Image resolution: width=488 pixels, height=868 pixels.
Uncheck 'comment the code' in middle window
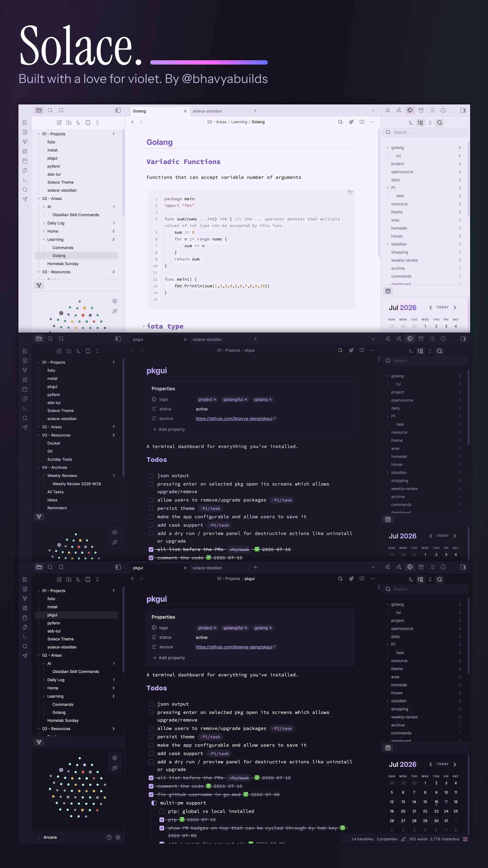[x=151, y=558]
